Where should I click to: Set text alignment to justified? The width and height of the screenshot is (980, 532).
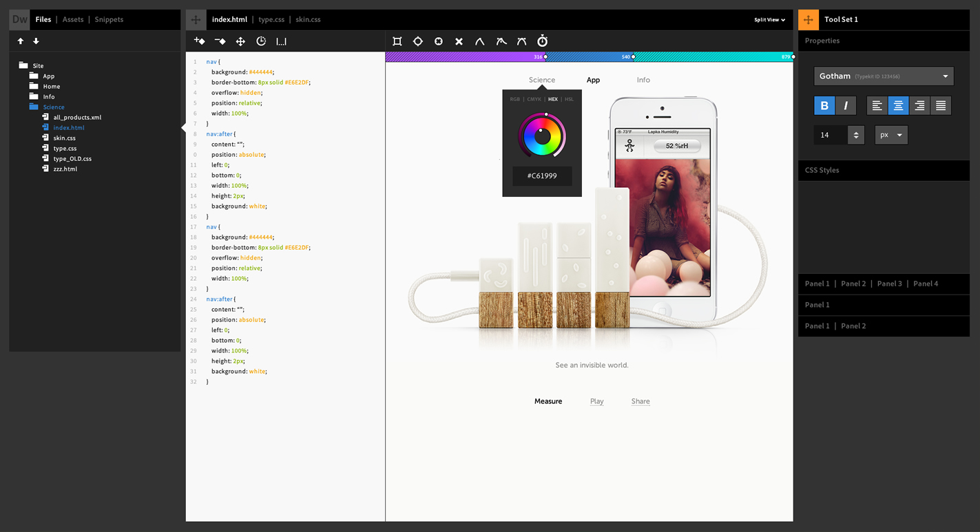coord(941,105)
